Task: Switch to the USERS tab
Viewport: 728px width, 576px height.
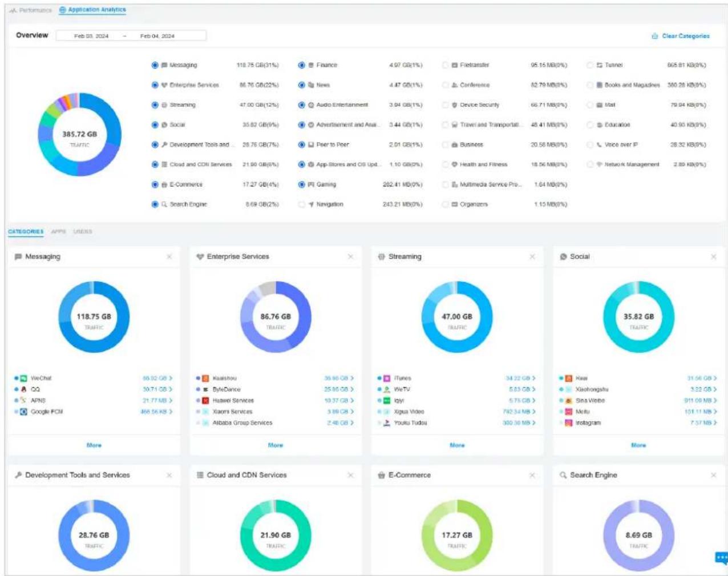Action: click(83, 232)
